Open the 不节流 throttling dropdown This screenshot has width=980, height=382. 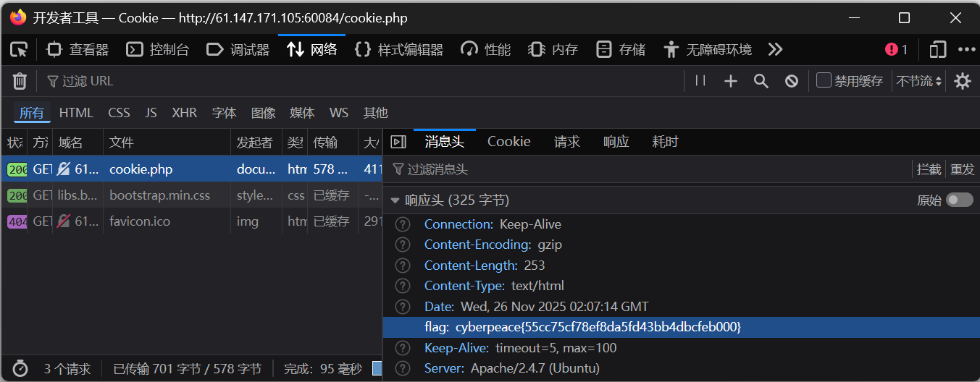click(919, 81)
